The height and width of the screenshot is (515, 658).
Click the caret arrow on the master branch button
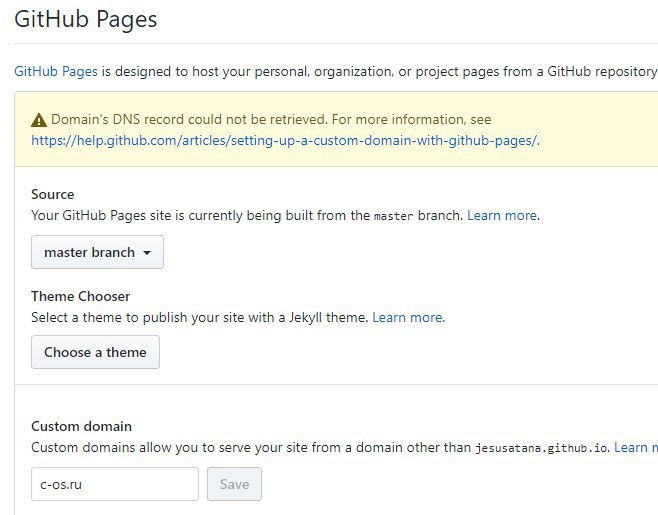click(x=147, y=253)
